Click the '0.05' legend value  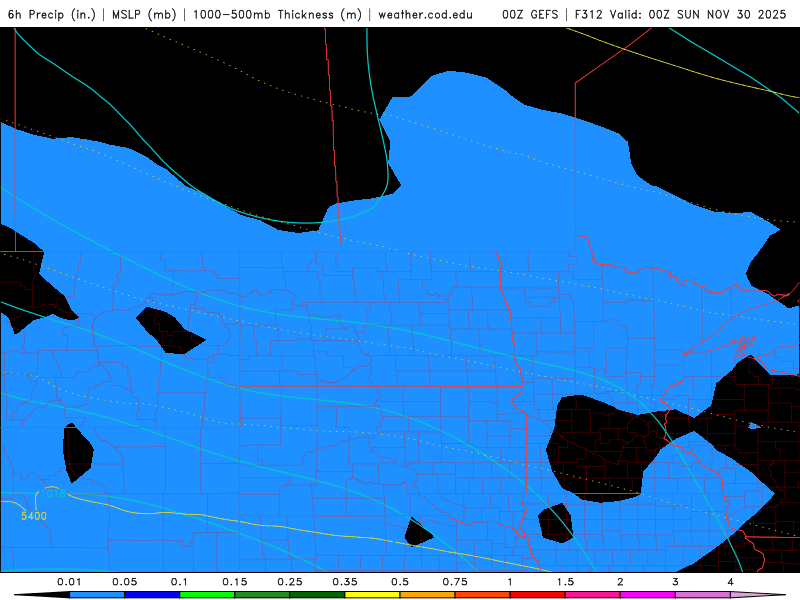(124, 582)
